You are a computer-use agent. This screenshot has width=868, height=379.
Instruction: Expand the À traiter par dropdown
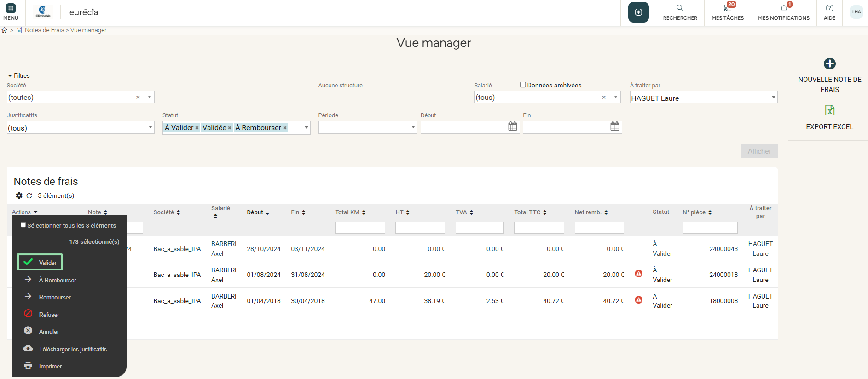tap(773, 97)
